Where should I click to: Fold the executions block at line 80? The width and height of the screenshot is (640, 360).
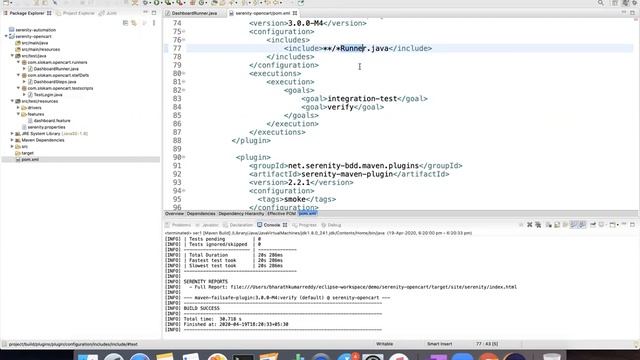pyautogui.click(x=184, y=73)
